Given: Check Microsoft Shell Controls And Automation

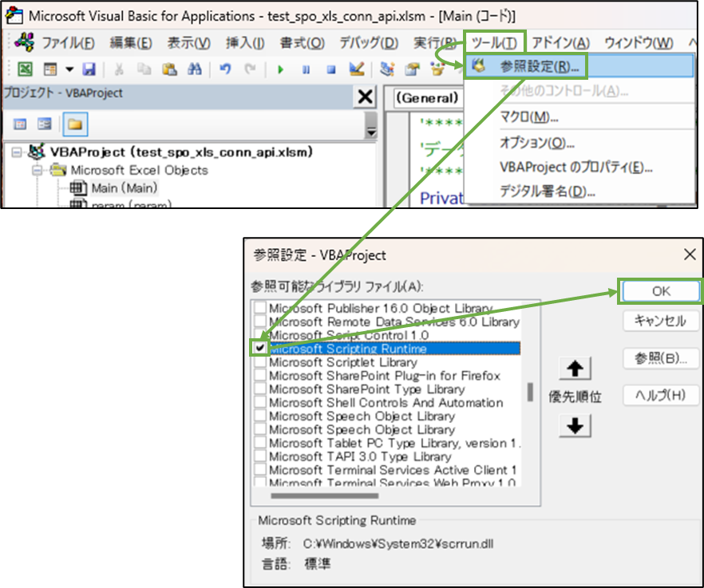Looking at the screenshot, I should (x=260, y=402).
